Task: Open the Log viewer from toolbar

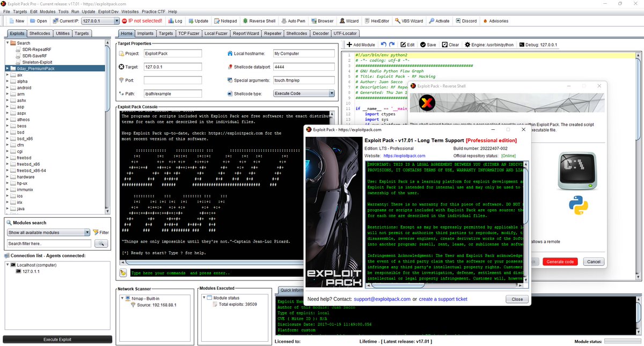Action: [x=175, y=21]
